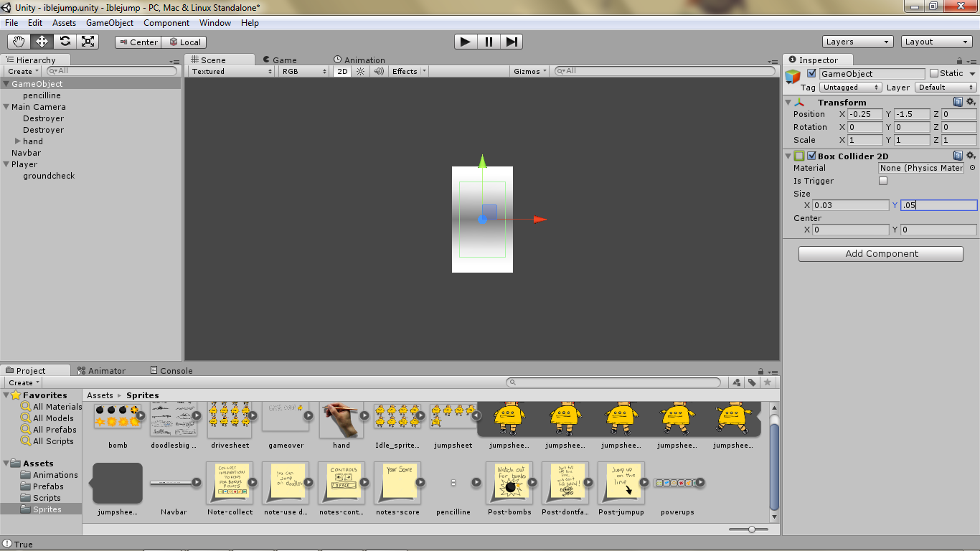The width and height of the screenshot is (980, 551).
Task: Select the Hand pan tool
Action: pyautogui.click(x=19, y=41)
